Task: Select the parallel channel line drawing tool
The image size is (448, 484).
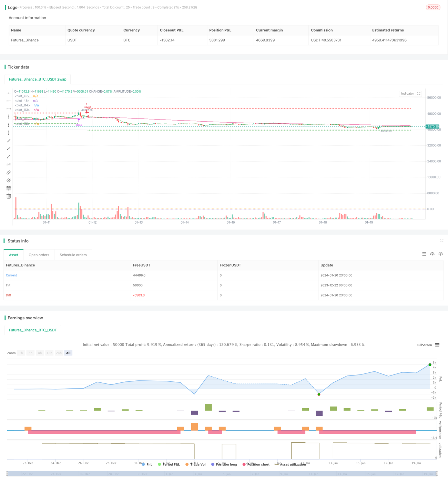Action: pyautogui.click(x=9, y=172)
